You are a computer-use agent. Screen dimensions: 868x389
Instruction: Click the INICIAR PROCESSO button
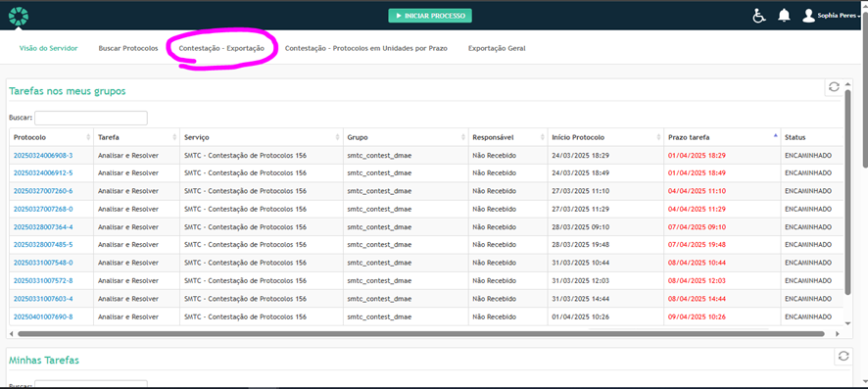coord(430,16)
